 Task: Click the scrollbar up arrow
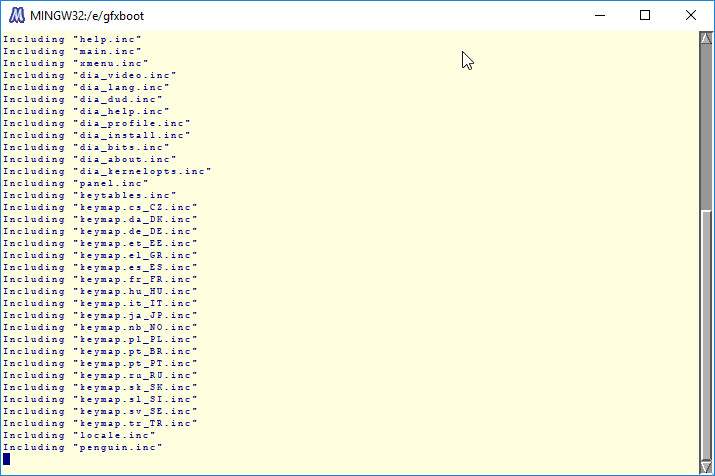(x=706, y=38)
